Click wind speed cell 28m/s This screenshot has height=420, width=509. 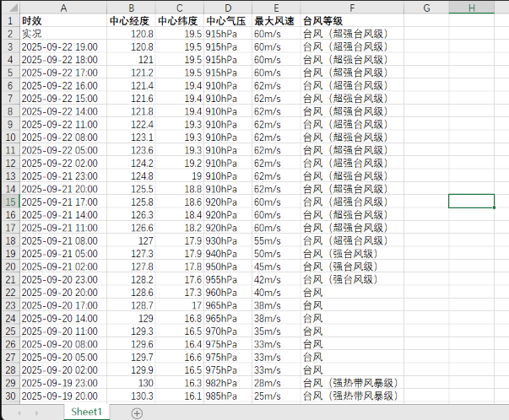(x=276, y=383)
